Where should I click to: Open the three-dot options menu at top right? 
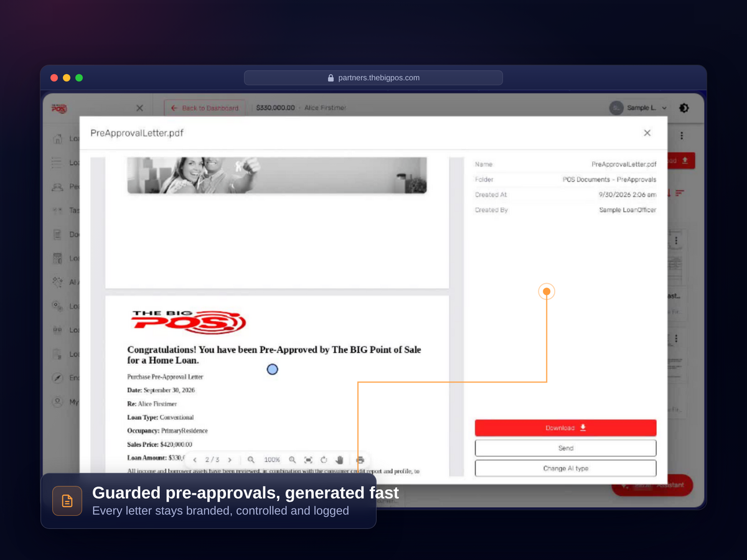coord(682,135)
